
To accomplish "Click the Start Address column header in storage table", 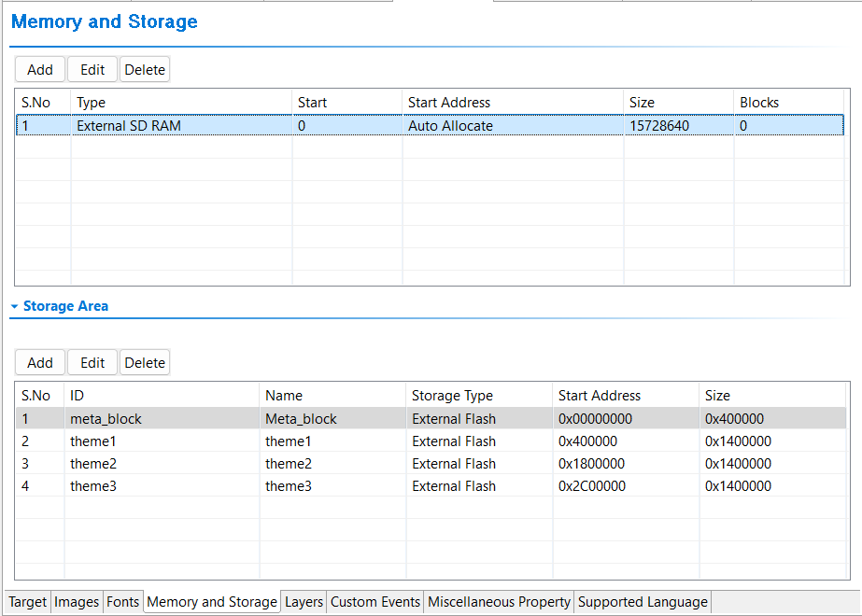I will pyautogui.click(x=600, y=396).
